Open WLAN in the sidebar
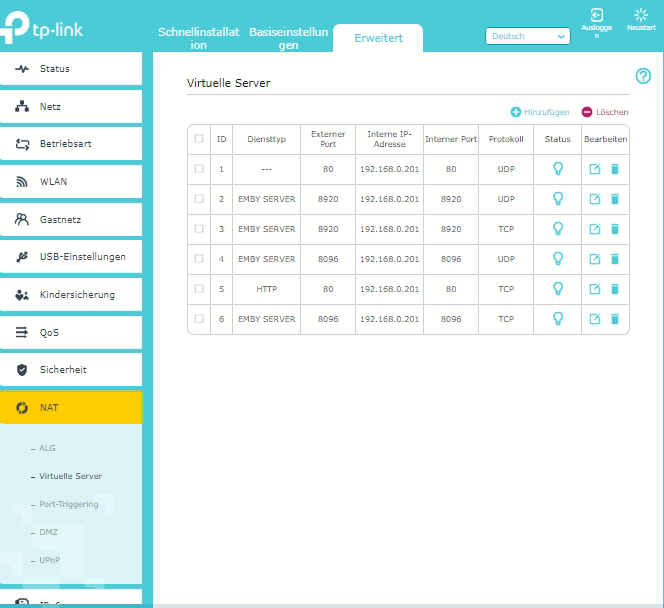The width and height of the screenshot is (664, 608). tap(71, 182)
